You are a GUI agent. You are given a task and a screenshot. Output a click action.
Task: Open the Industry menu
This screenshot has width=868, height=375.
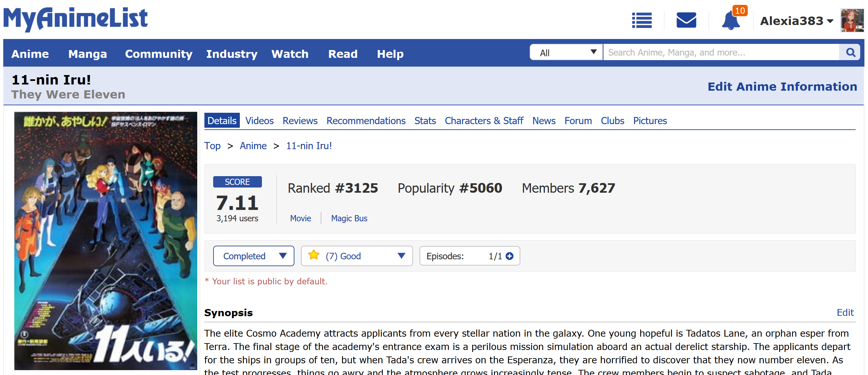coord(232,54)
